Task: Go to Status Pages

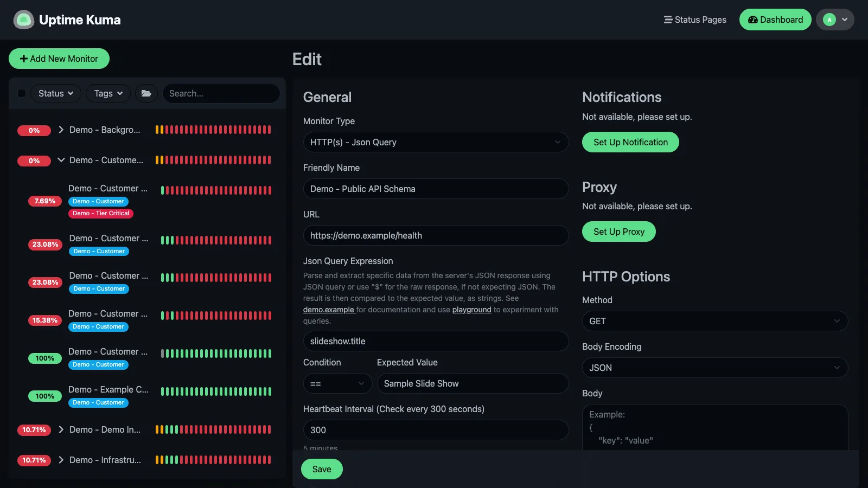Action: 695,20
